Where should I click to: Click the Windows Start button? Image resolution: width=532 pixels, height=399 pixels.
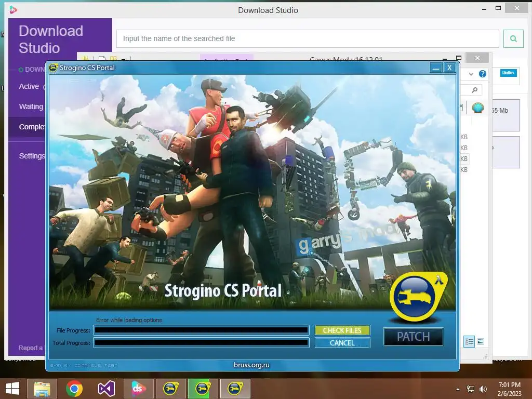point(12,389)
